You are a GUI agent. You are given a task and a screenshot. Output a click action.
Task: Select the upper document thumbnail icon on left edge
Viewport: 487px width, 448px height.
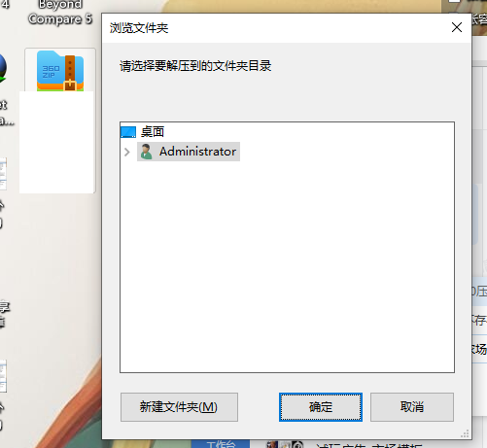coord(3,174)
